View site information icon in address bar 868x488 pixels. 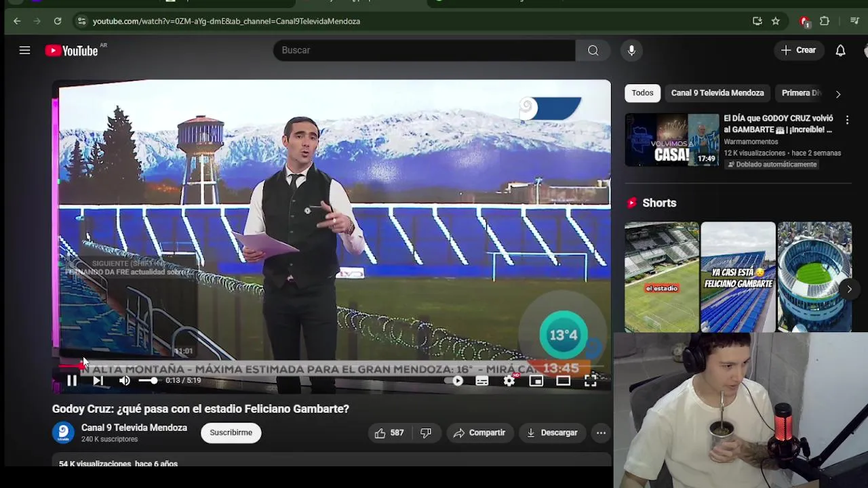(81, 21)
